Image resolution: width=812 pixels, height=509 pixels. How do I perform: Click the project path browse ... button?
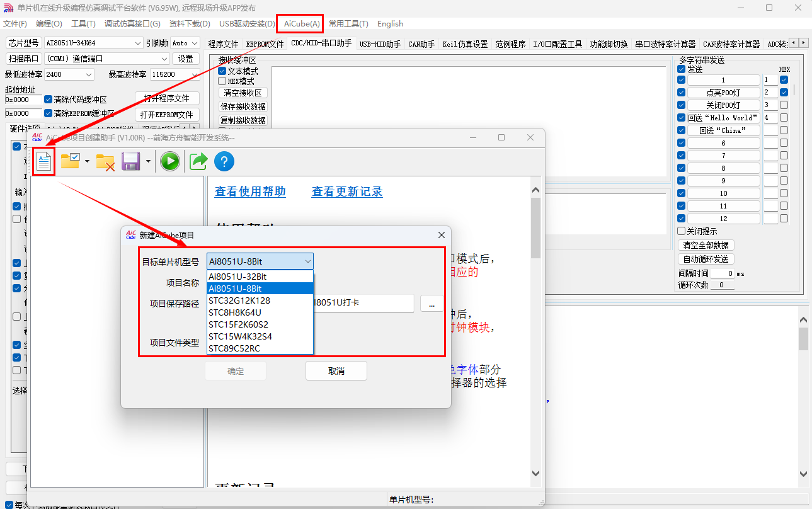[432, 304]
